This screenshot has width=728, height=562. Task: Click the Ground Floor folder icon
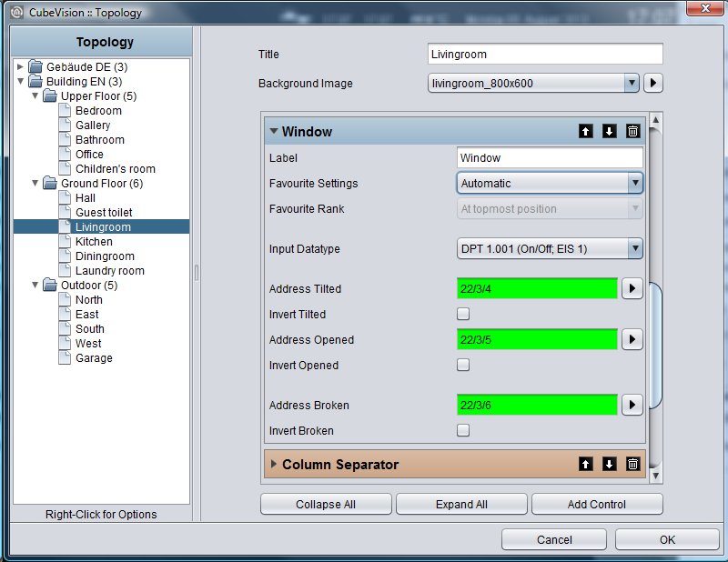(x=50, y=184)
